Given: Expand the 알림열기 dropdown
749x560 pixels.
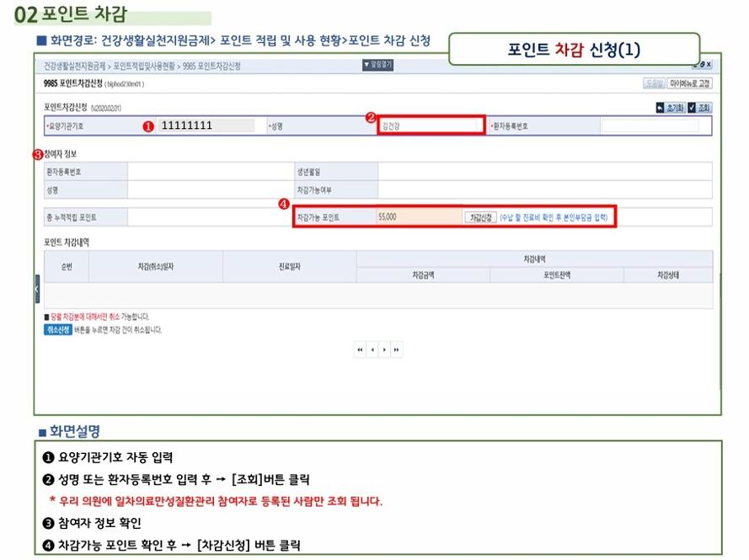Looking at the screenshot, I should (x=377, y=65).
